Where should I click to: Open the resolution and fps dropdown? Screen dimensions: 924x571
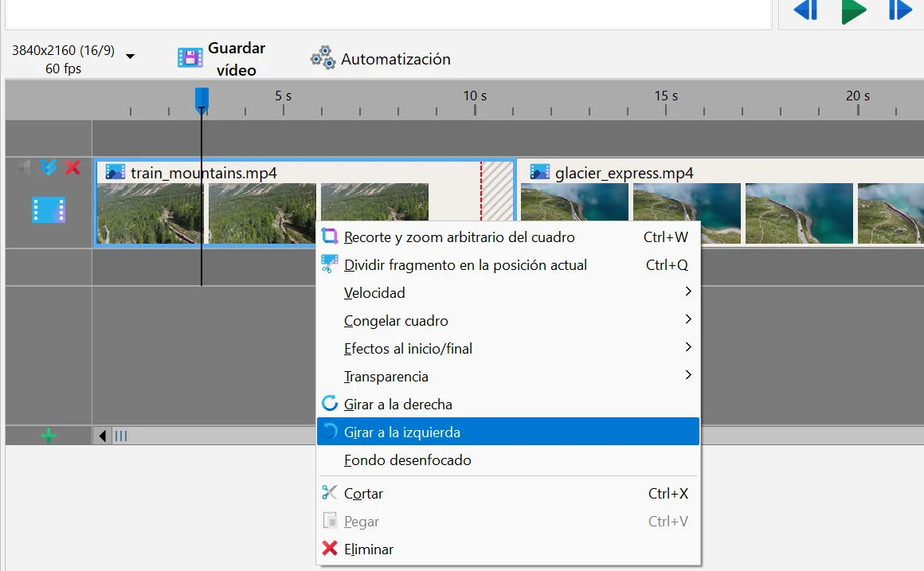click(x=130, y=57)
